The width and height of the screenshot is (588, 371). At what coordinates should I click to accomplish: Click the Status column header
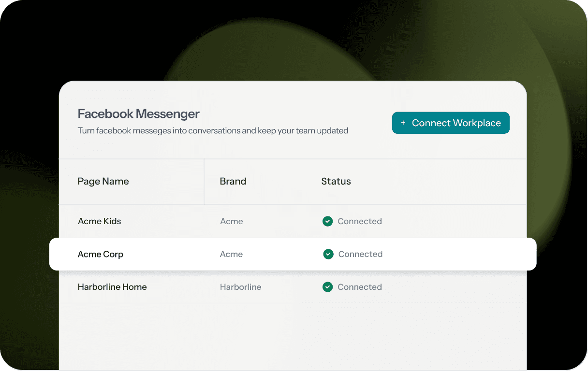pos(336,182)
